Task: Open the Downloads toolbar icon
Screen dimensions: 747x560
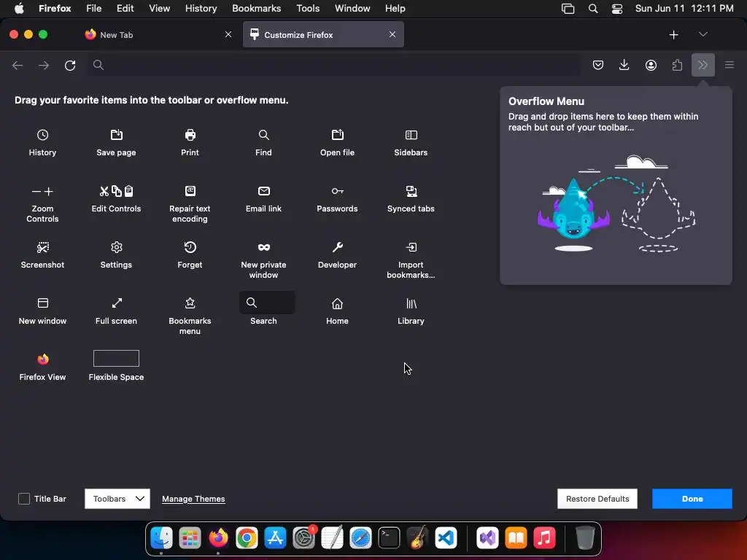Action: pyautogui.click(x=624, y=65)
